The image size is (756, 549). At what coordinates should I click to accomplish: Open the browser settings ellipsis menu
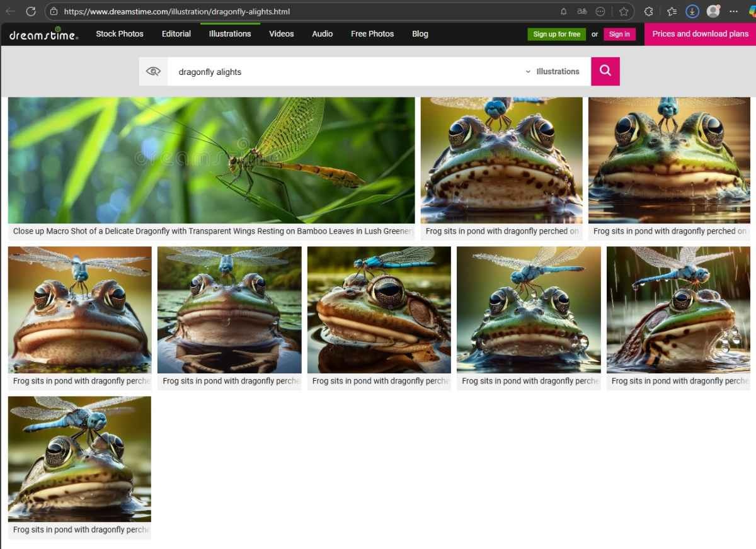pyautogui.click(x=733, y=11)
